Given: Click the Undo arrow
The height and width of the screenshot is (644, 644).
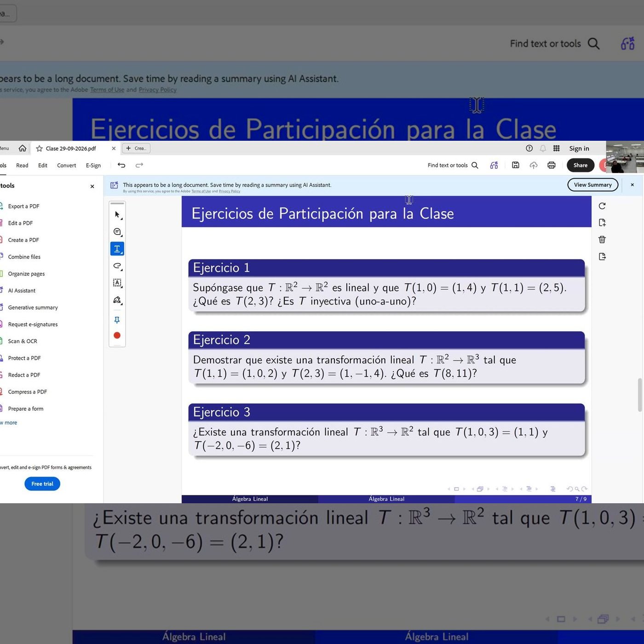Looking at the screenshot, I should click(121, 165).
